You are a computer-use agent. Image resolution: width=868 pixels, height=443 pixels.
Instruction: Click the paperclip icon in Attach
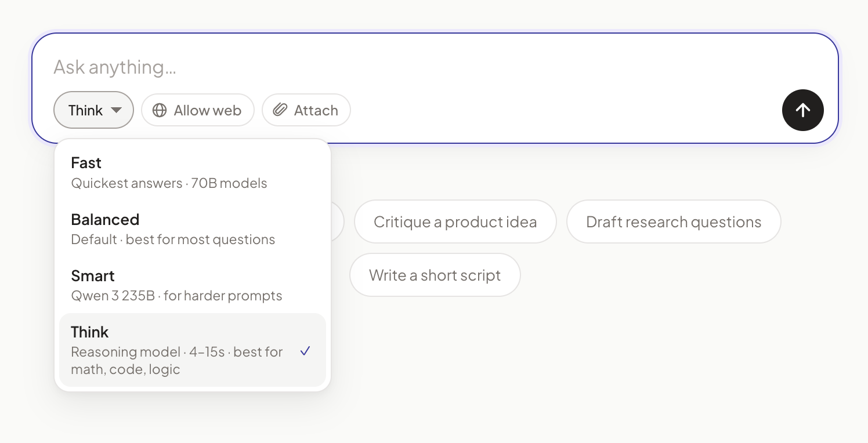pos(280,110)
